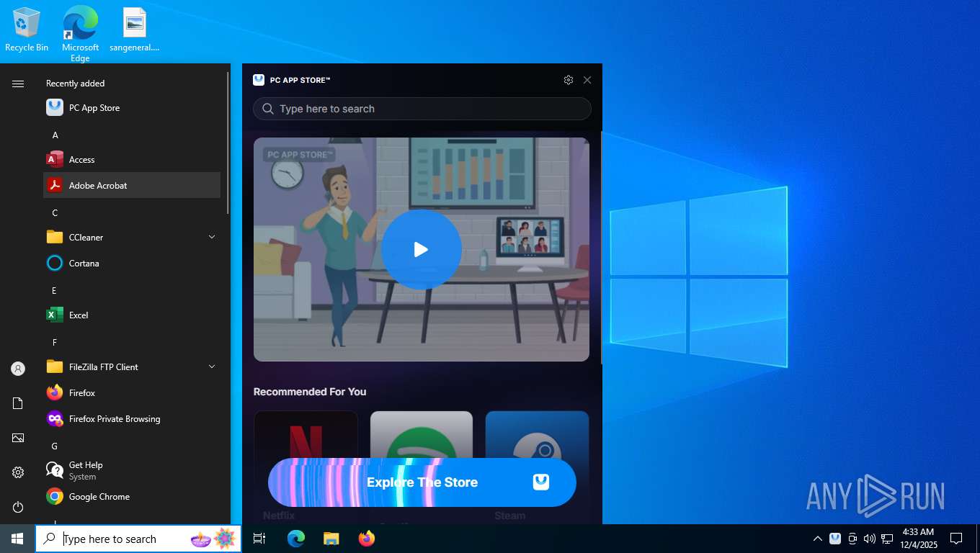Image resolution: width=980 pixels, height=553 pixels.
Task: Show hidden system tray icons
Action: point(817,539)
